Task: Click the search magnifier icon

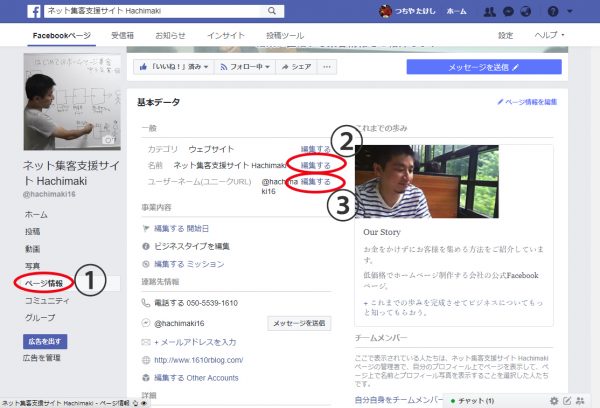Action: 272,11
